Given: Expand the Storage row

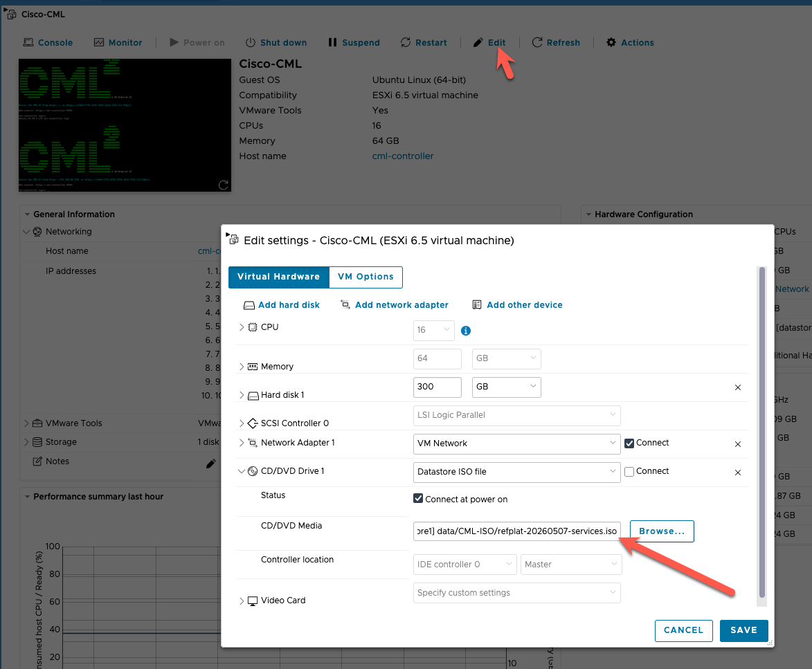Looking at the screenshot, I should point(26,442).
